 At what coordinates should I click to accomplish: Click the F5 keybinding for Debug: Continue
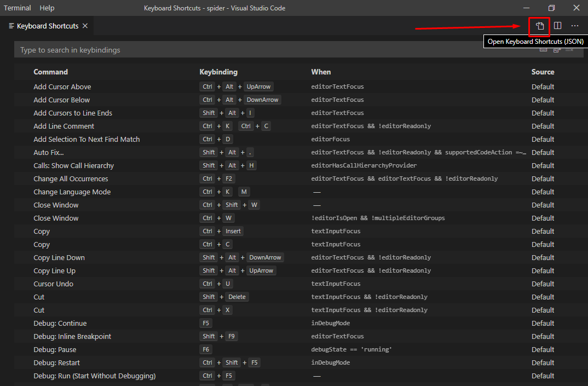pos(206,323)
